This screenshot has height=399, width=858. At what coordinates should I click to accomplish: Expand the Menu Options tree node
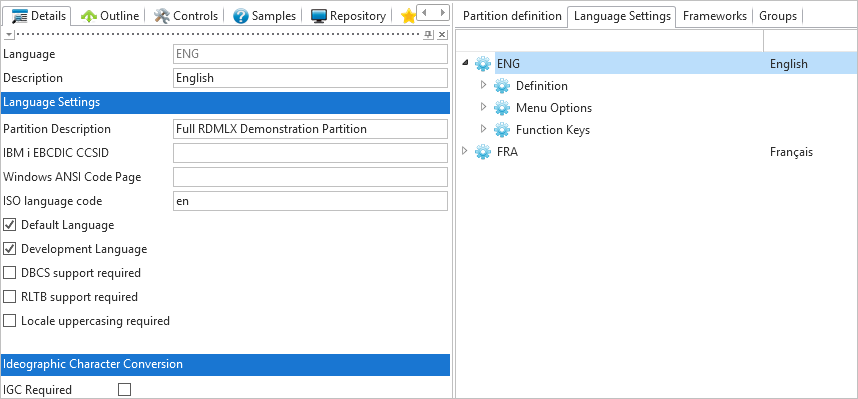click(x=483, y=107)
